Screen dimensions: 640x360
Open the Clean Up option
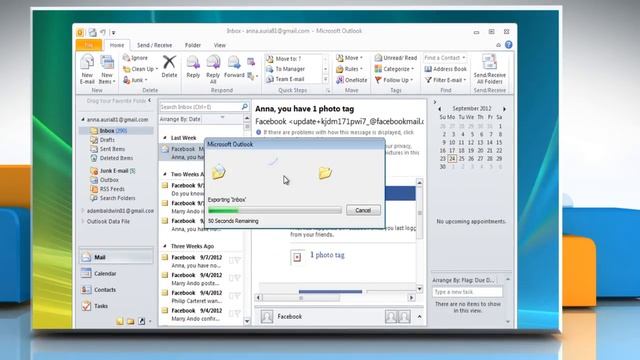(x=140, y=69)
